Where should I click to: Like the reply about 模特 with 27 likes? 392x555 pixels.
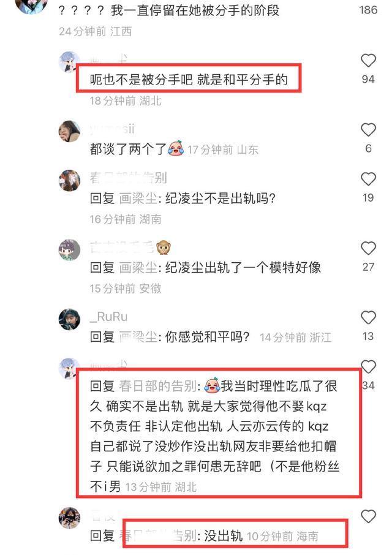tap(368, 248)
